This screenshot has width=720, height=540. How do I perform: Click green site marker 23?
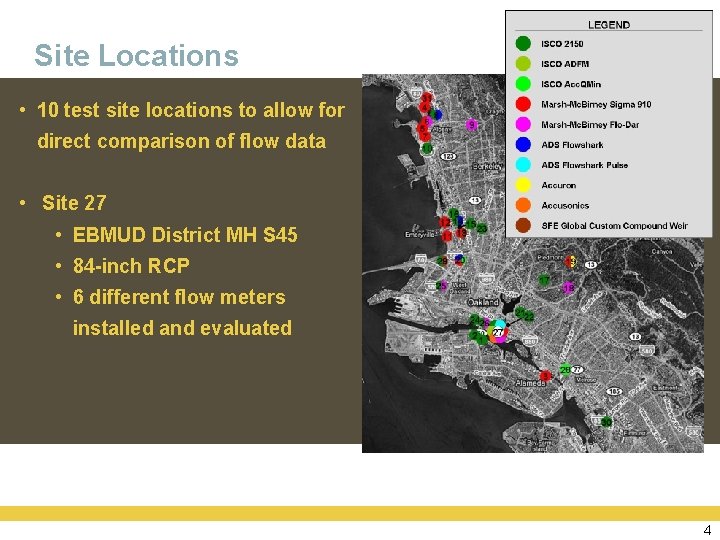482,228
